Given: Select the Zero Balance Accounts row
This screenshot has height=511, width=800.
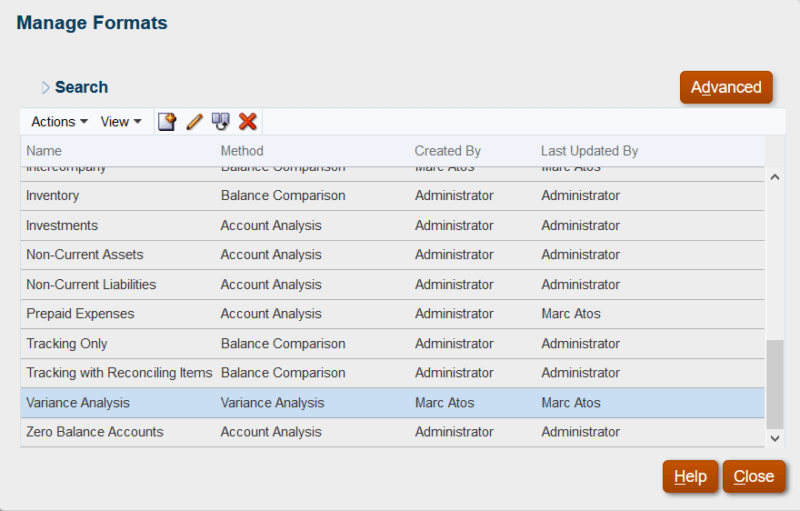Looking at the screenshot, I should (x=95, y=432).
